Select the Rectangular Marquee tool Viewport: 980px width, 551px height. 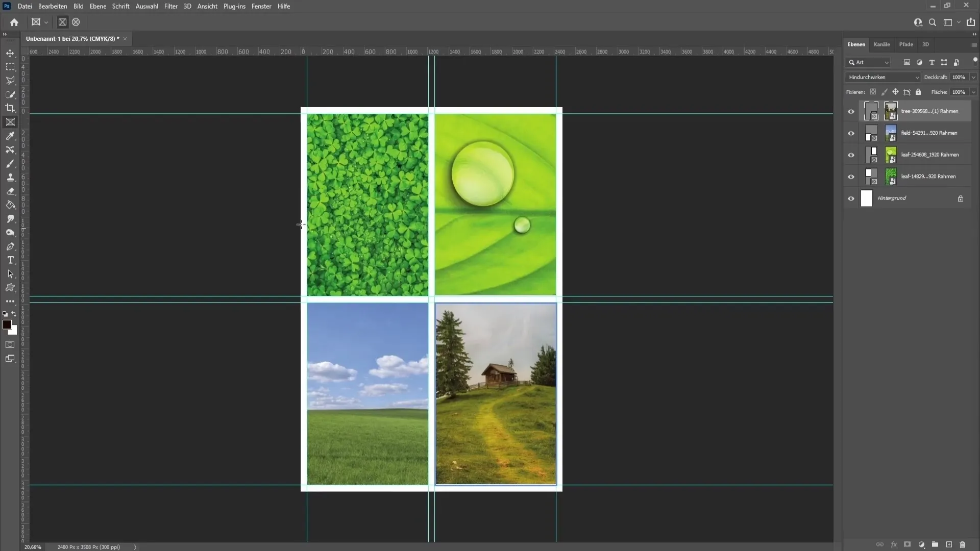tap(10, 67)
